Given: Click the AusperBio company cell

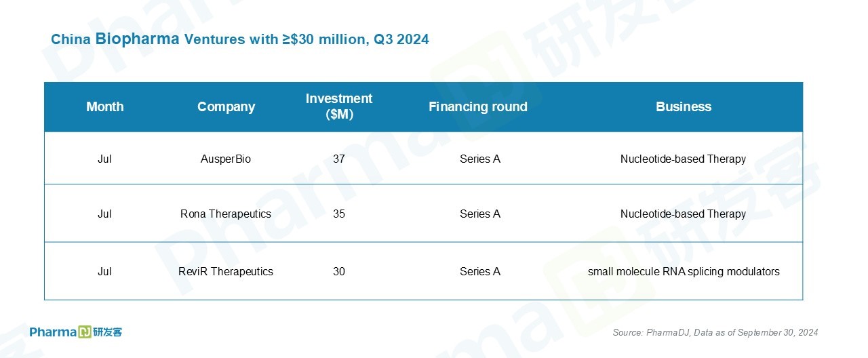Looking at the screenshot, I should (x=226, y=159).
